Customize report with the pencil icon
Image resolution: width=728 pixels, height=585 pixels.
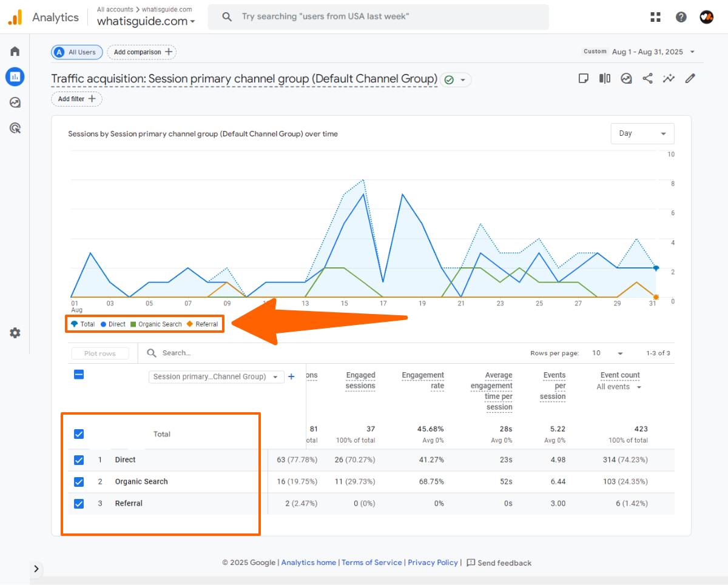[x=690, y=78]
